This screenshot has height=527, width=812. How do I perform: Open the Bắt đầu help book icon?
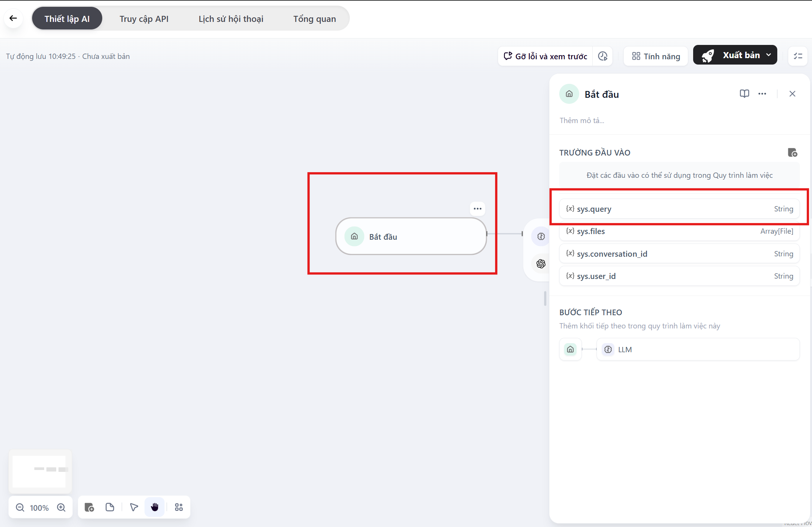point(744,94)
